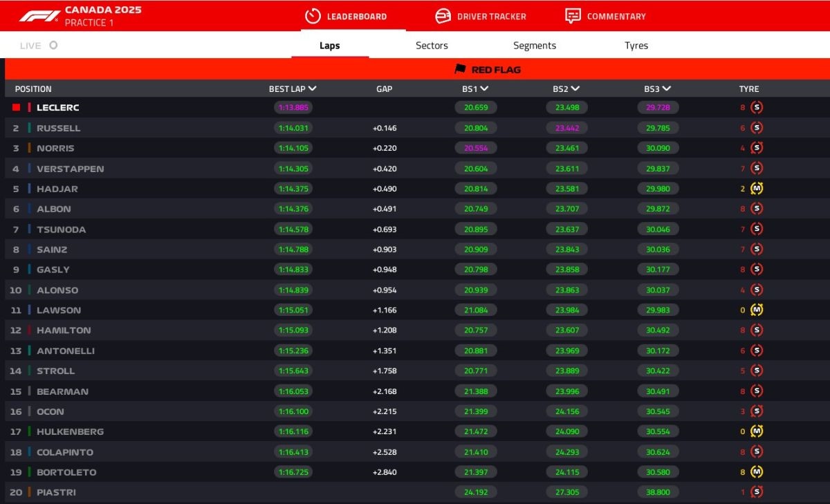
Task: Select the Verstappen driver row name
Action: coord(71,169)
